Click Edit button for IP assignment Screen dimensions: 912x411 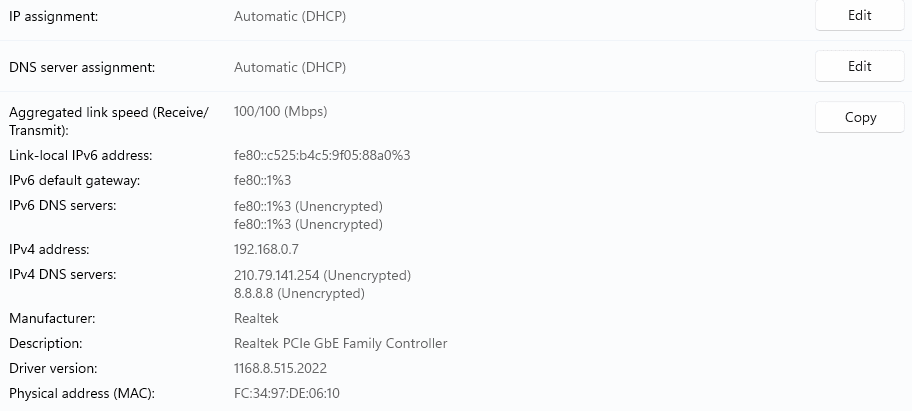[859, 16]
